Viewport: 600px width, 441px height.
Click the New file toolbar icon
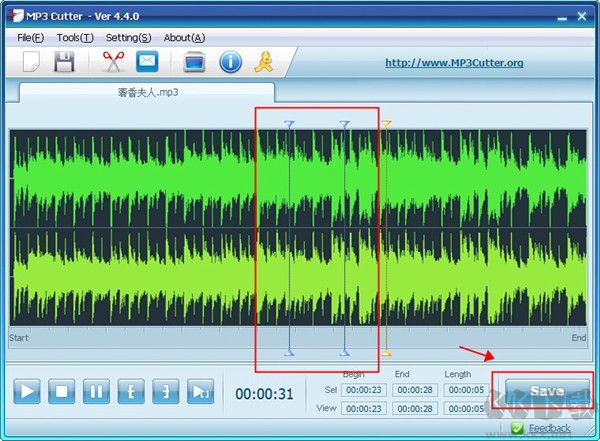pyautogui.click(x=31, y=62)
